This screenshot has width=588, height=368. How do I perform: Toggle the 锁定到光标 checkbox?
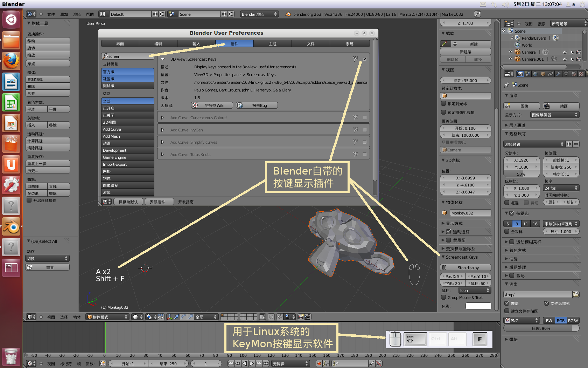pyautogui.click(x=443, y=103)
